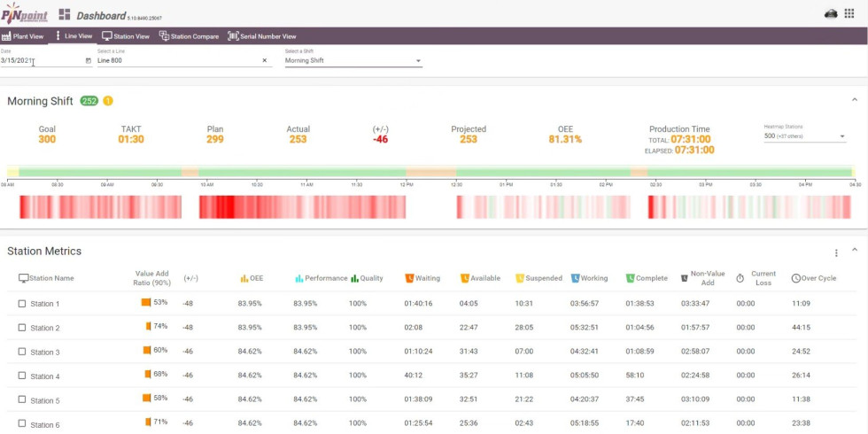Image resolution: width=868 pixels, height=434 pixels.
Task: Tick the Station 5 checkbox
Action: [22, 400]
